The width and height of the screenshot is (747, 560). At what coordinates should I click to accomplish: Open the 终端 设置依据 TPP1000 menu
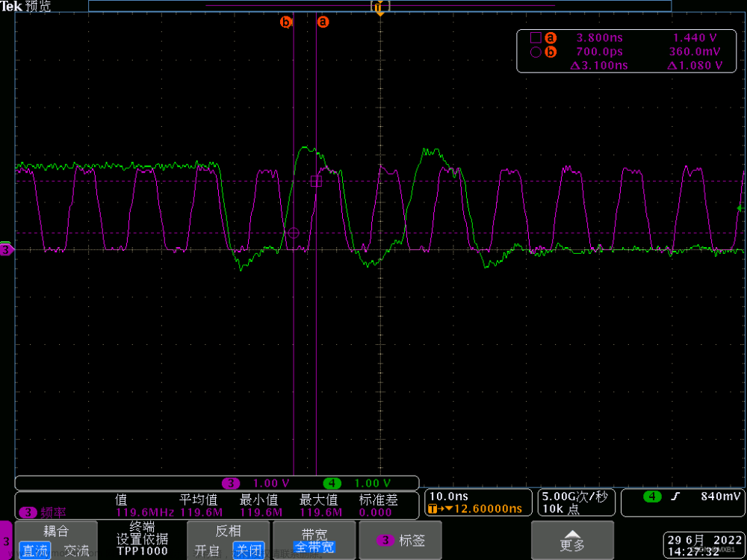tap(142, 540)
